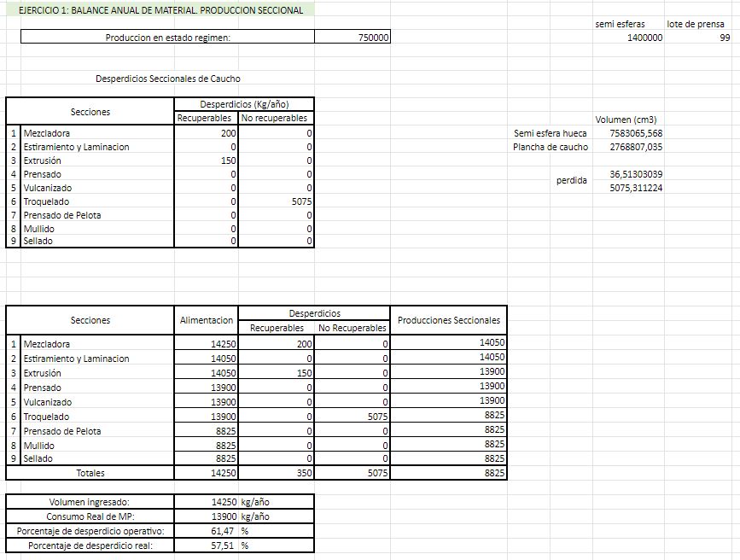Click desperdicio operativo percentage 61,47
This screenshot has height=560, width=740.
click(207, 531)
